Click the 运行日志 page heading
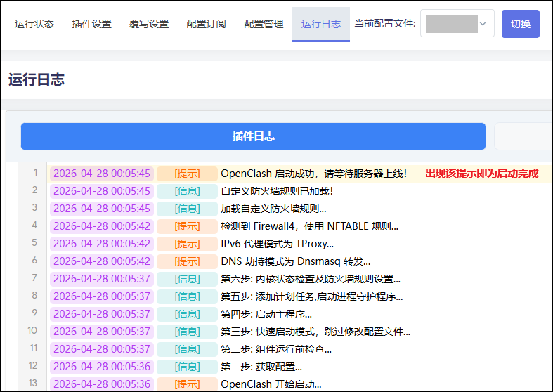Screen dimensions: 553x392 pyautogui.click(x=37, y=79)
